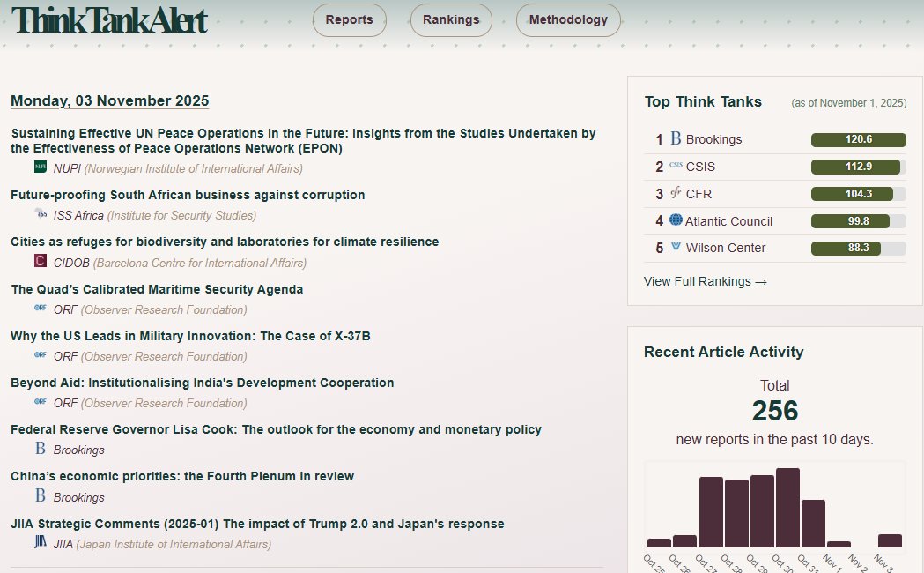Click Wilson Center score bar 88.3
The image size is (924, 573).
[x=859, y=249]
